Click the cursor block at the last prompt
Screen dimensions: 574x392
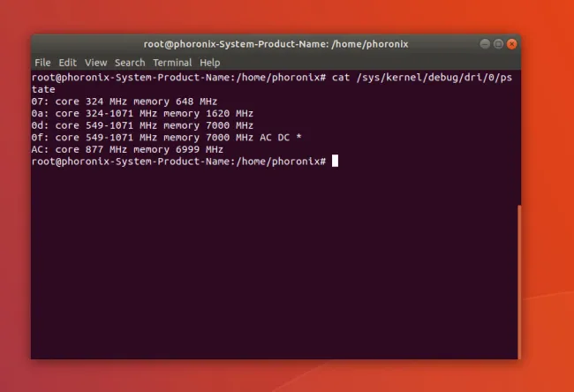pos(335,161)
